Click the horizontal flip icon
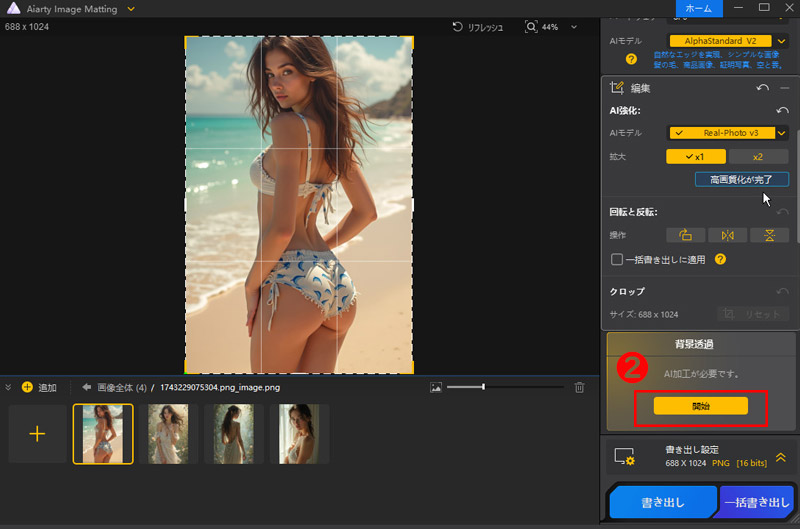800x529 pixels. pyautogui.click(x=727, y=235)
